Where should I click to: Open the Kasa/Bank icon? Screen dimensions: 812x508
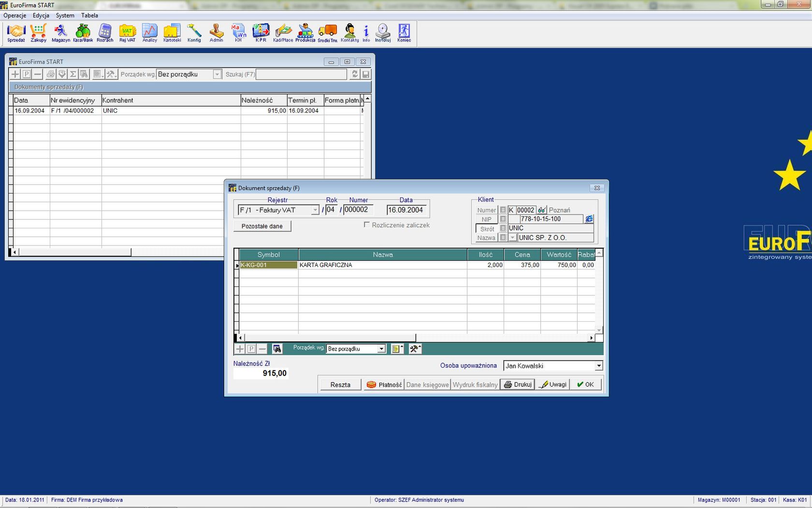(x=83, y=33)
